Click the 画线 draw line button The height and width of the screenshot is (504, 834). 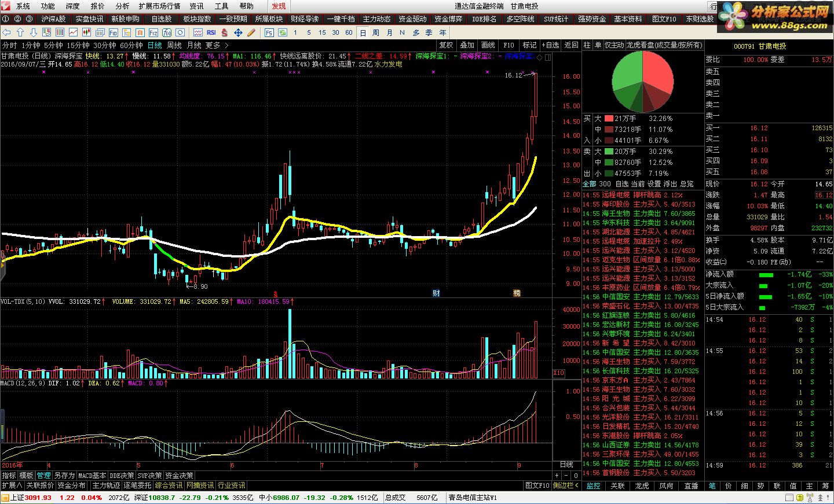point(488,45)
